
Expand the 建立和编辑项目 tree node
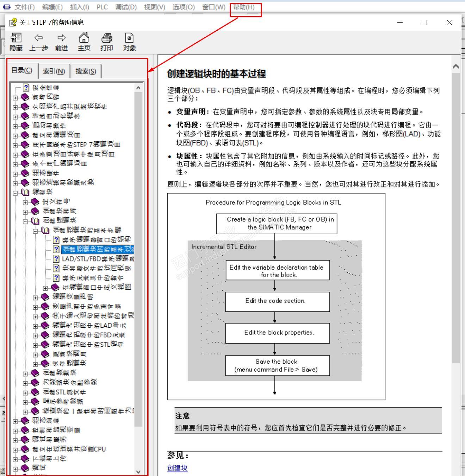15,135
